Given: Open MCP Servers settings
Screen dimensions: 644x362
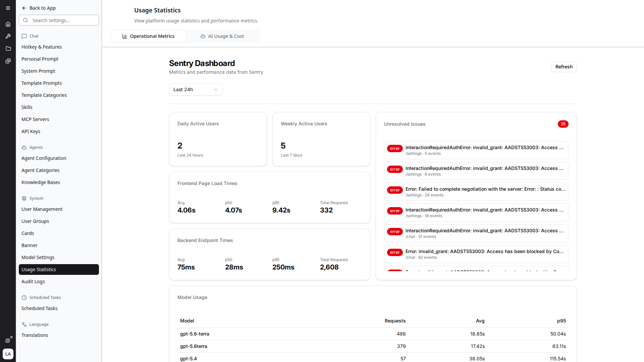Looking at the screenshot, I should pos(59,119).
